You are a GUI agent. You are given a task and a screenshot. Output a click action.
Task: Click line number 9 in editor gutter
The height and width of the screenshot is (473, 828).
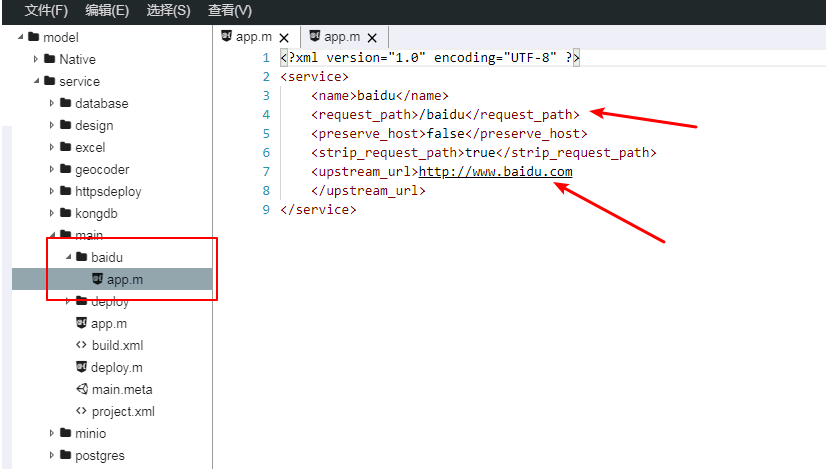266,210
